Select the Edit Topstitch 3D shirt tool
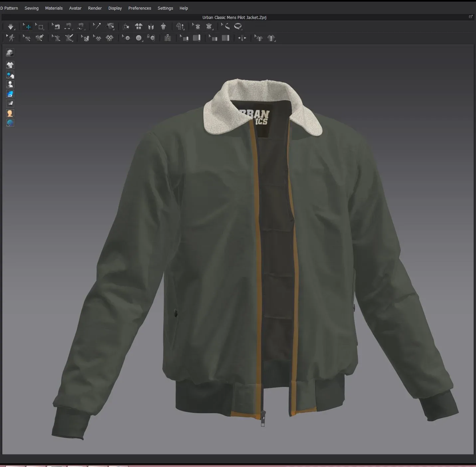Viewport: 476px width, 467px height. pos(258,38)
